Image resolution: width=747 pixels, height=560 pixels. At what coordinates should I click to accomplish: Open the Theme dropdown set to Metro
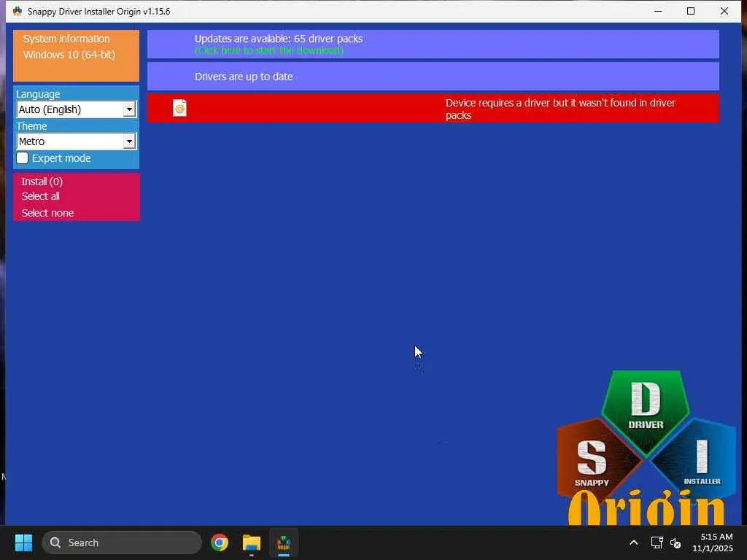click(76, 141)
